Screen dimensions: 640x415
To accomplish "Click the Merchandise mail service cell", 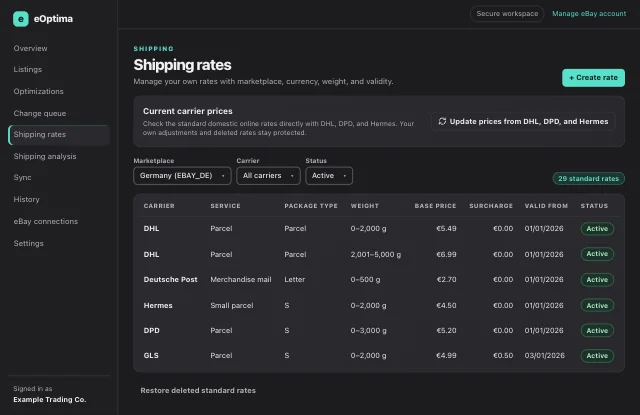I will click(241, 280).
